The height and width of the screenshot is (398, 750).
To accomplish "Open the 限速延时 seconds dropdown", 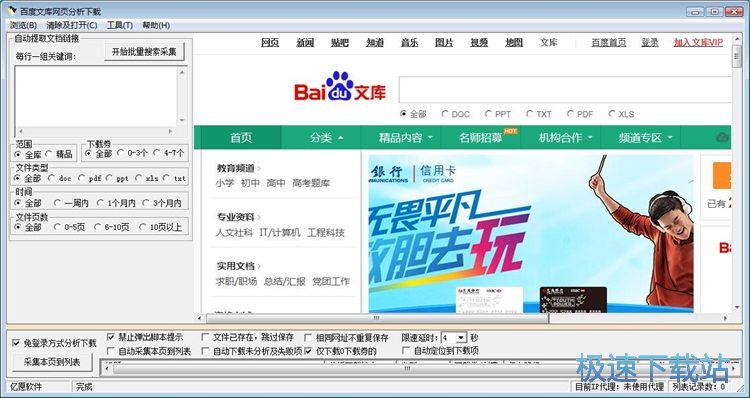I will 460,338.
